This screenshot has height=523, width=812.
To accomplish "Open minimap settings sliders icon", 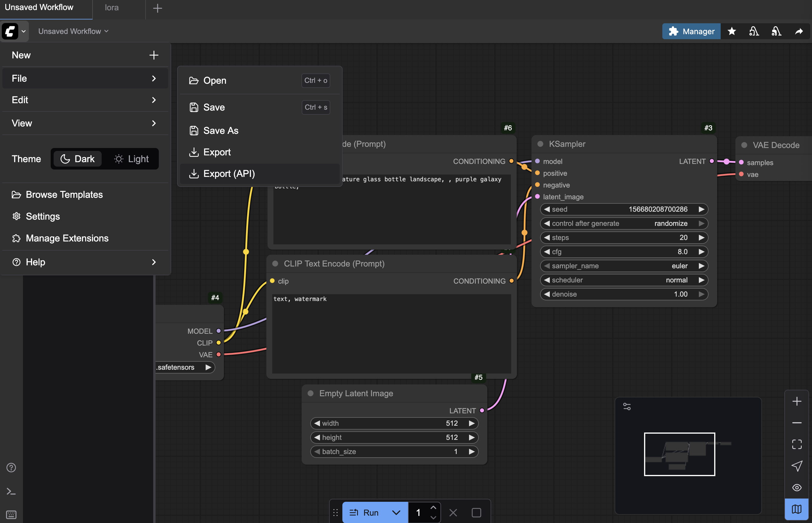I will point(627,407).
